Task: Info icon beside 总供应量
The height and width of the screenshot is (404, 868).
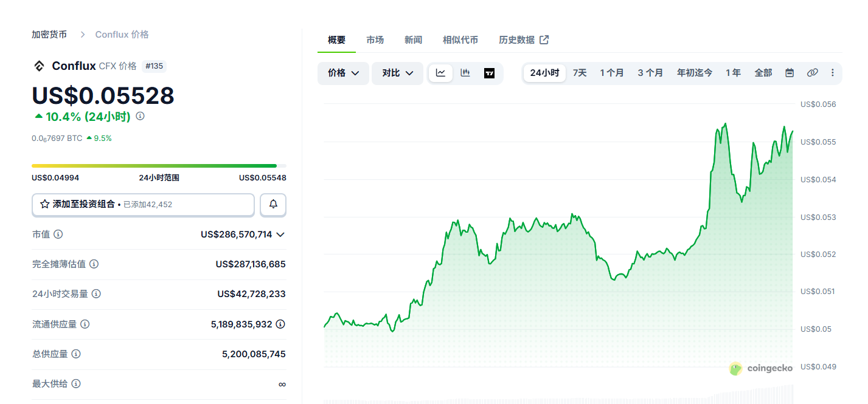Action: click(76, 354)
